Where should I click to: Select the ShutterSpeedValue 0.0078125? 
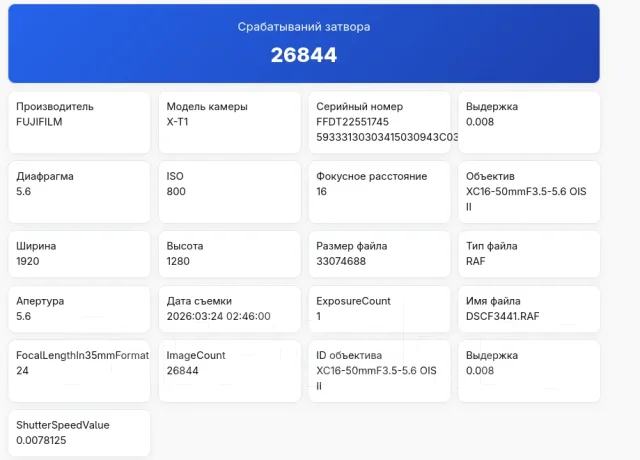[41, 440]
